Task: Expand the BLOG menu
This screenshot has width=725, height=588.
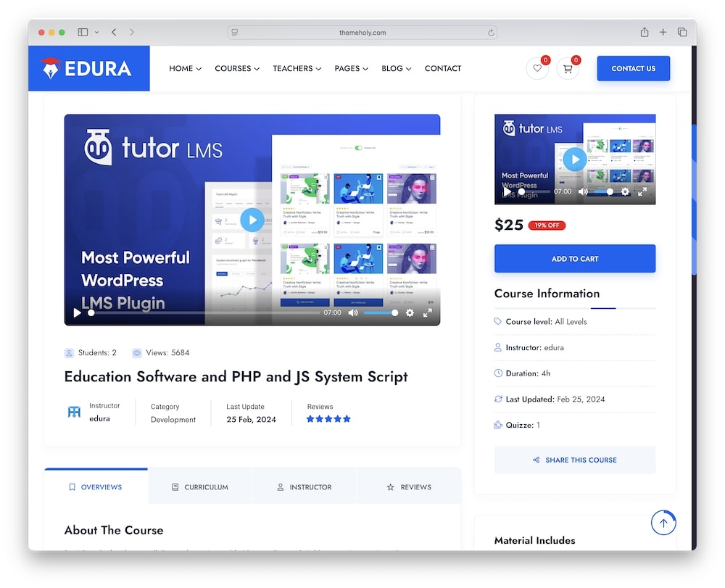Action: 397,68
